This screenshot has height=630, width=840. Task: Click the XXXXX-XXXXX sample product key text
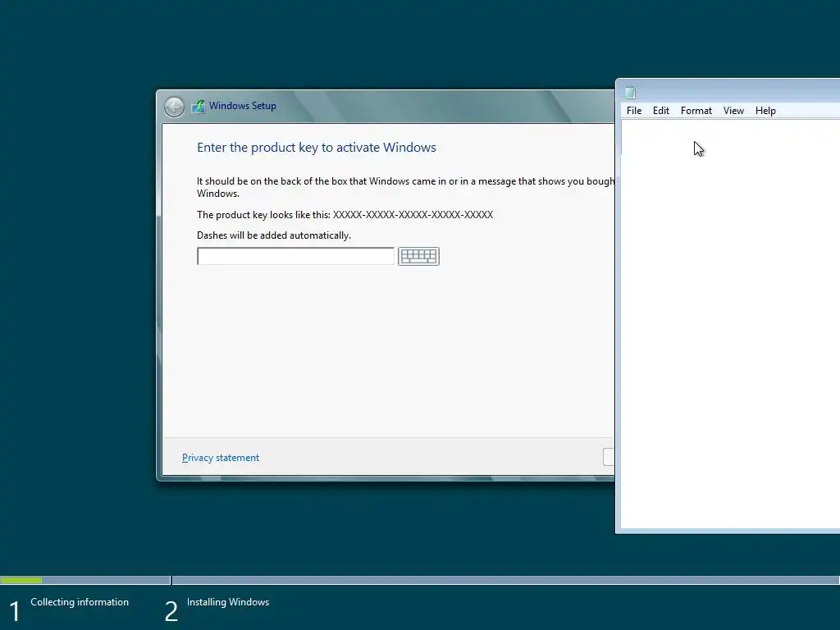click(413, 215)
